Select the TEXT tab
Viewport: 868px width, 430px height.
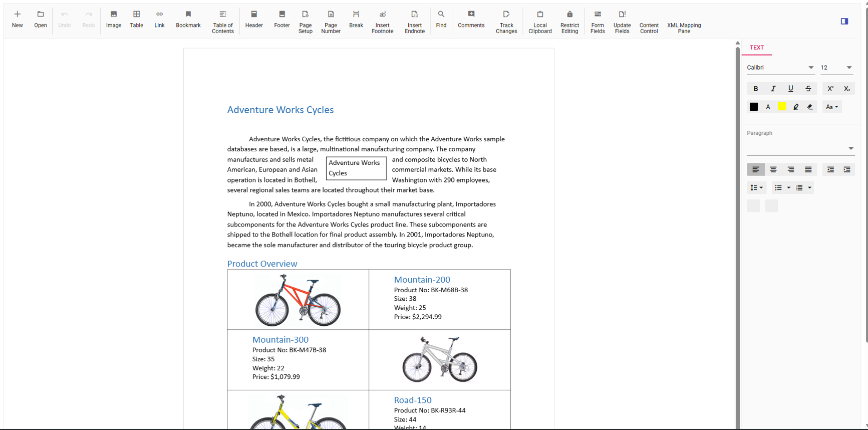757,48
